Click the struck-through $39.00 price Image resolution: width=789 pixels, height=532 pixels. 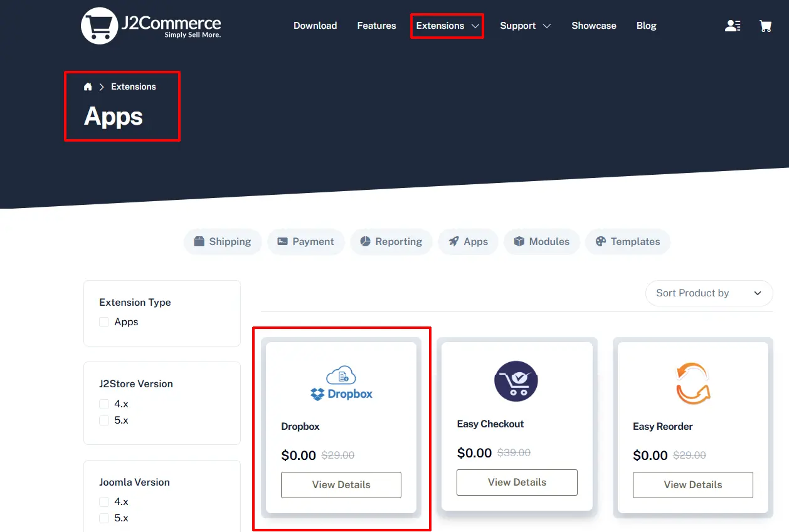coord(514,452)
